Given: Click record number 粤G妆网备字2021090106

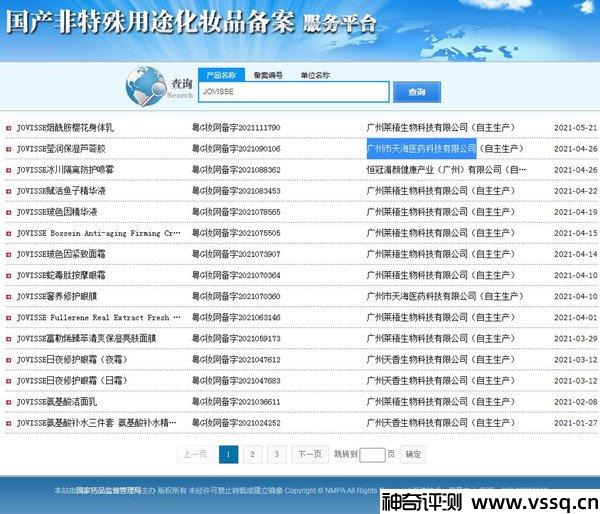Looking at the screenshot, I should (x=236, y=149).
